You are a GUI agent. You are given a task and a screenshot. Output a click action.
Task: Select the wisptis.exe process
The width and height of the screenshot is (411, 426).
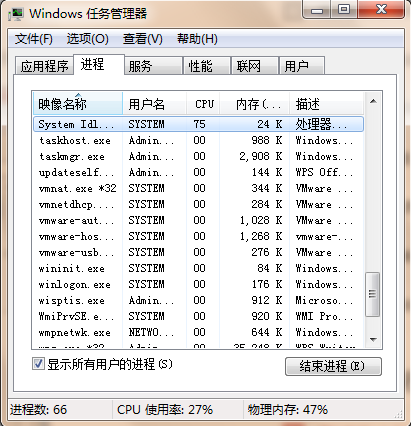198,300
